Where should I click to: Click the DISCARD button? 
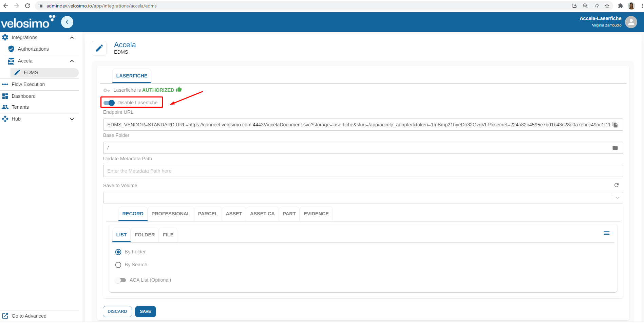point(117,311)
